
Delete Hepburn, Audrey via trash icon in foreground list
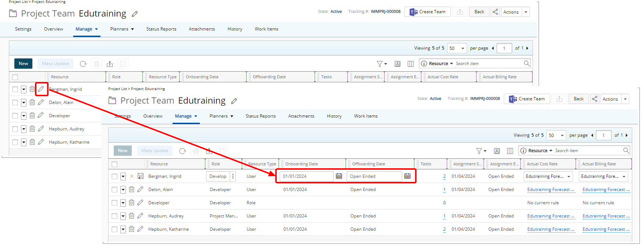[131, 216]
